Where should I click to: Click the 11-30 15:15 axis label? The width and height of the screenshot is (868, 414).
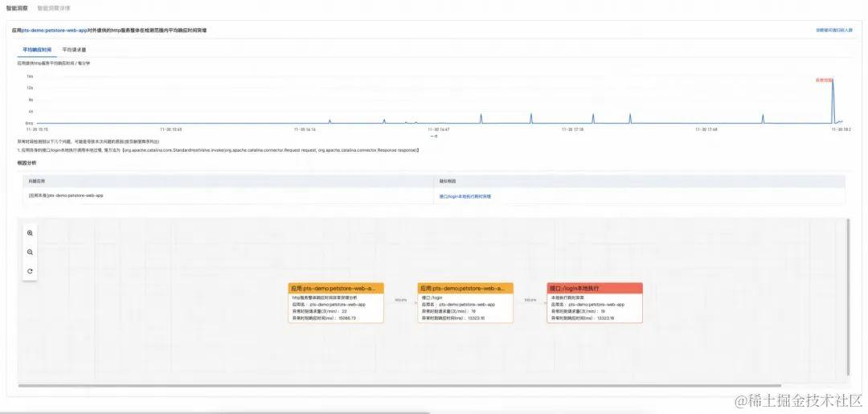coord(36,129)
